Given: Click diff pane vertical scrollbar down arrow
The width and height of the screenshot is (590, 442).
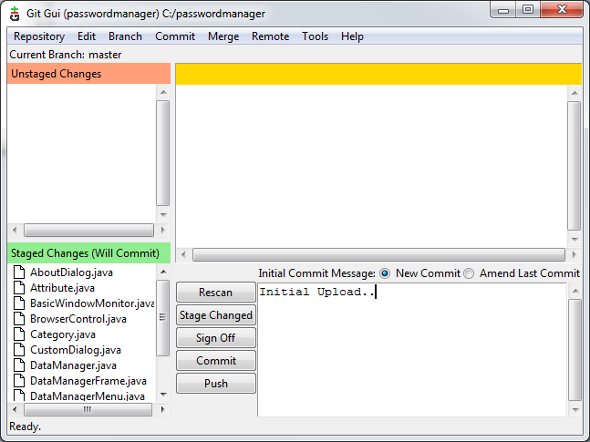Looking at the screenshot, I should point(575,239).
